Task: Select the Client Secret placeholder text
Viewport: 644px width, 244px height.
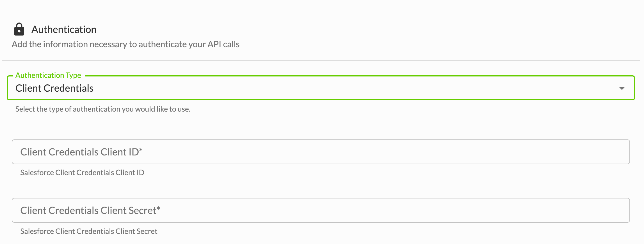Action: [x=90, y=210]
